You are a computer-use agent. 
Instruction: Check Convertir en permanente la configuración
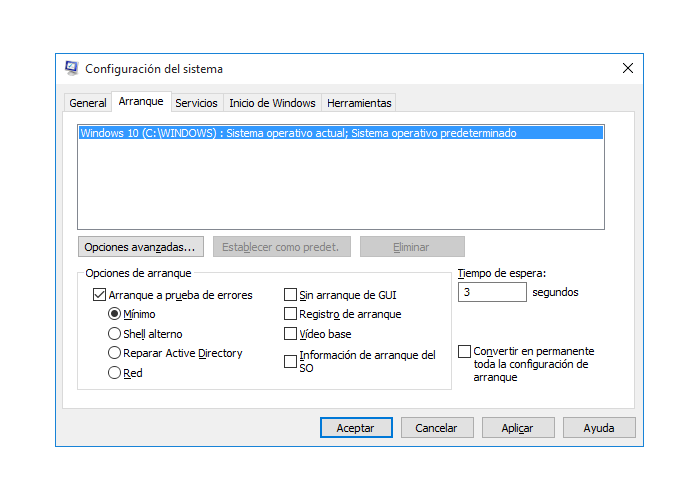tap(464, 352)
